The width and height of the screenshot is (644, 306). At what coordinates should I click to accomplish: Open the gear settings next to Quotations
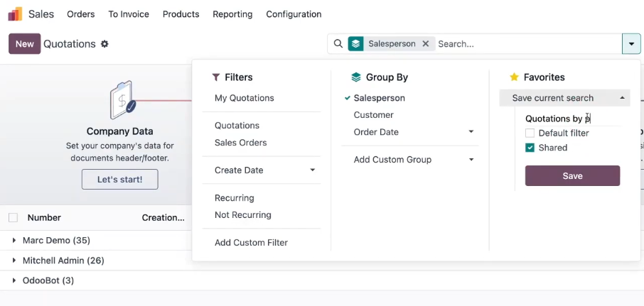[x=104, y=44]
